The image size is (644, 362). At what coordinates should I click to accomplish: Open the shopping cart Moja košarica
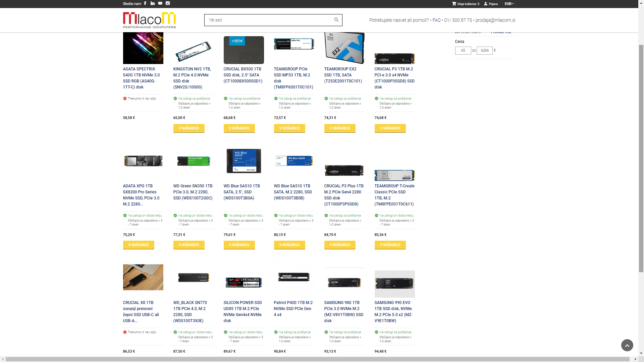pyautogui.click(x=466, y=4)
